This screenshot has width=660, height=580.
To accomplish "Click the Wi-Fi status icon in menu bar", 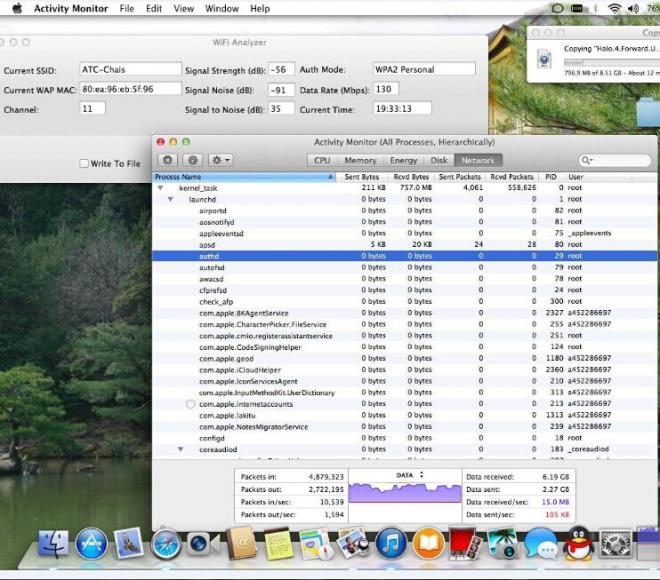I will point(615,8).
